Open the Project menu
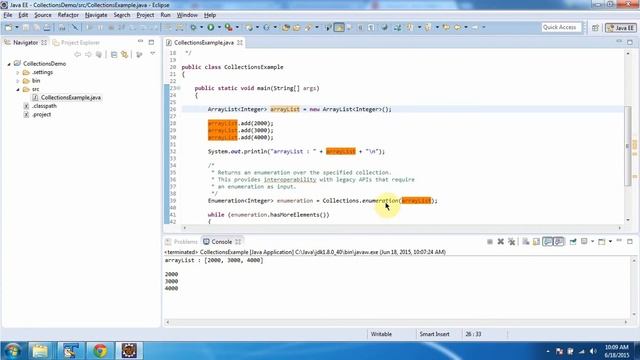 click(x=145, y=15)
